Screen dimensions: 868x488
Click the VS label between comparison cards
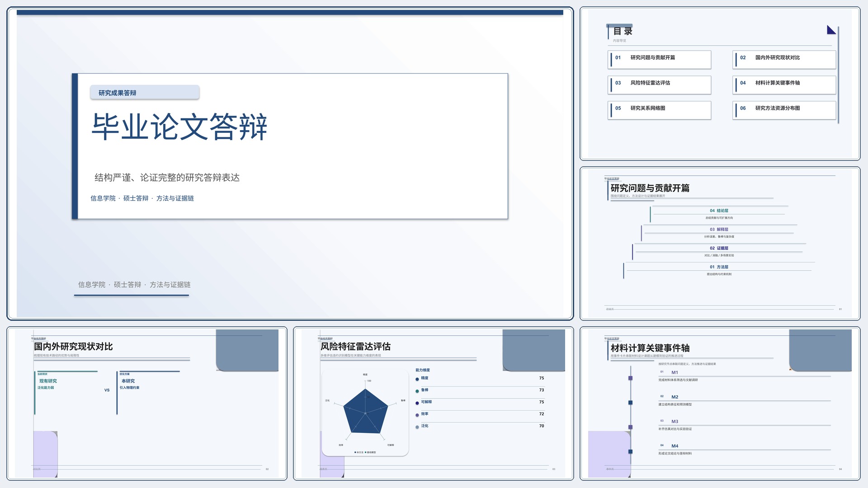click(107, 390)
